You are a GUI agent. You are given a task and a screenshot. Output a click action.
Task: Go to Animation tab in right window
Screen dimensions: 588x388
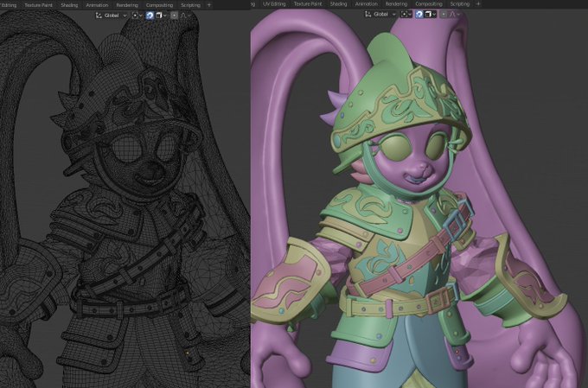coord(367,3)
